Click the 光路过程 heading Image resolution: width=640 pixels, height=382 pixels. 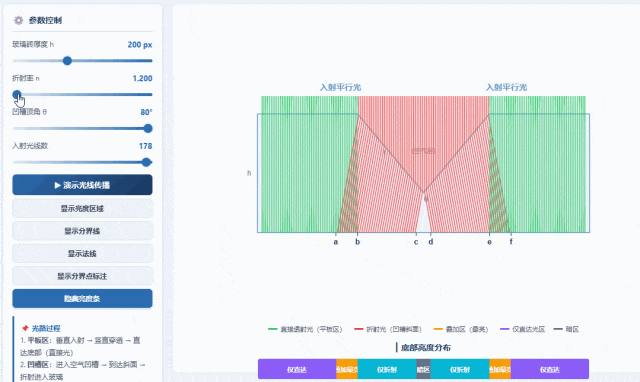(x=46, y=328)
